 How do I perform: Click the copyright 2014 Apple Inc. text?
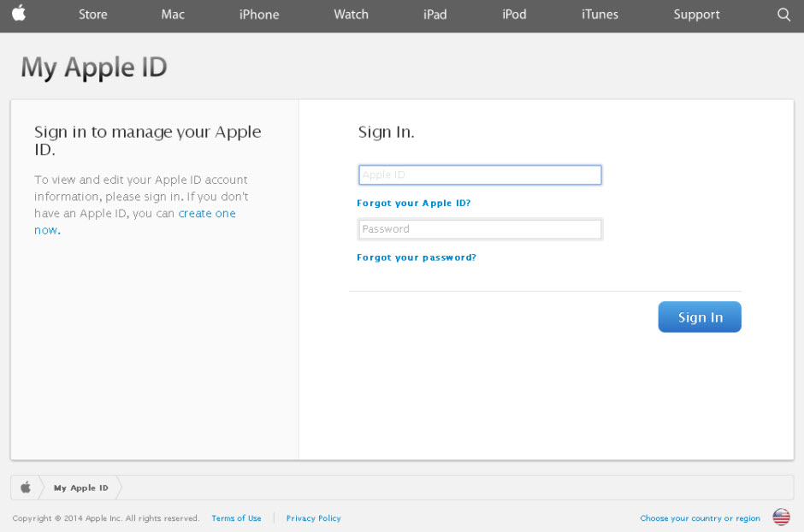pyautogui.click(x=105, y=518)
